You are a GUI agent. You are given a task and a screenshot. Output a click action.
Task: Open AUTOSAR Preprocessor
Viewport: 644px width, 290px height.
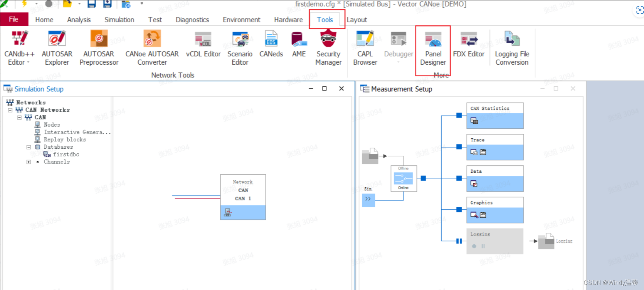(x=99, y=47)
